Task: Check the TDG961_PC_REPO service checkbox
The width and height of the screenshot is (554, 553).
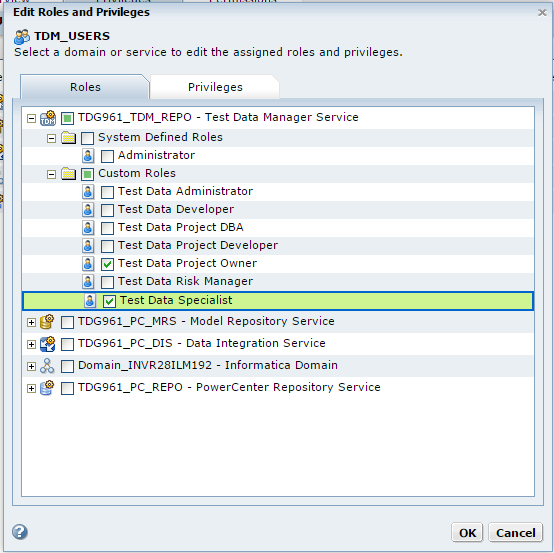Action: [x=67, y=388]
